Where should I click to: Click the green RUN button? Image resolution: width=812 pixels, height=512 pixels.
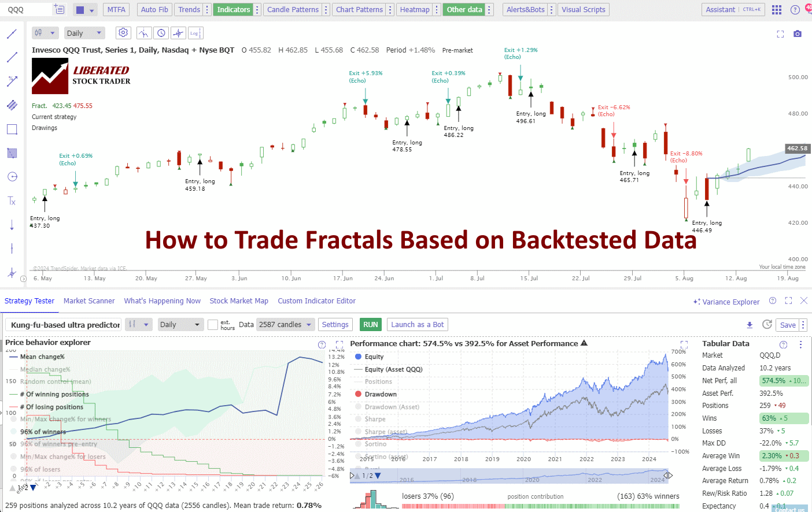[x=370, y=324]
